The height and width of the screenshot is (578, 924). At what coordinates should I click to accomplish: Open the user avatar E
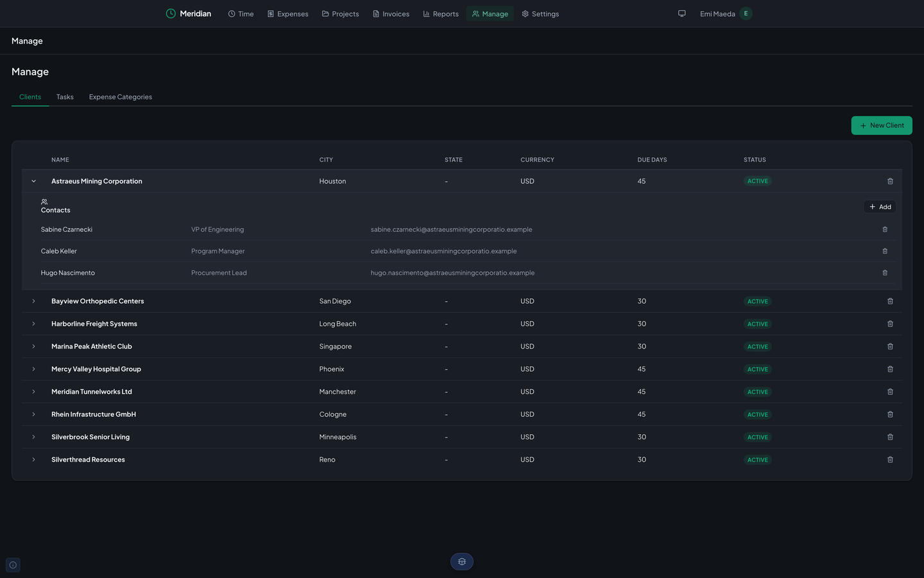click(746, 13)
